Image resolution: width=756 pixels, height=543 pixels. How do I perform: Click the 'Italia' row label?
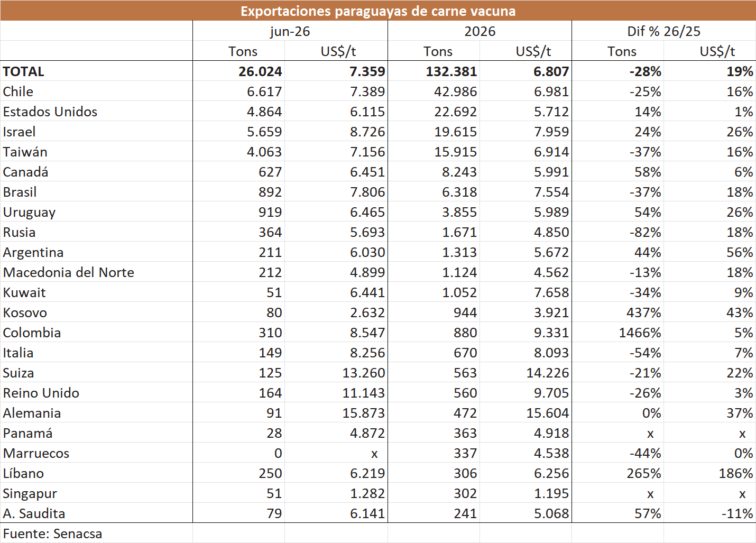pyautogui.click(x=18, y=353)
